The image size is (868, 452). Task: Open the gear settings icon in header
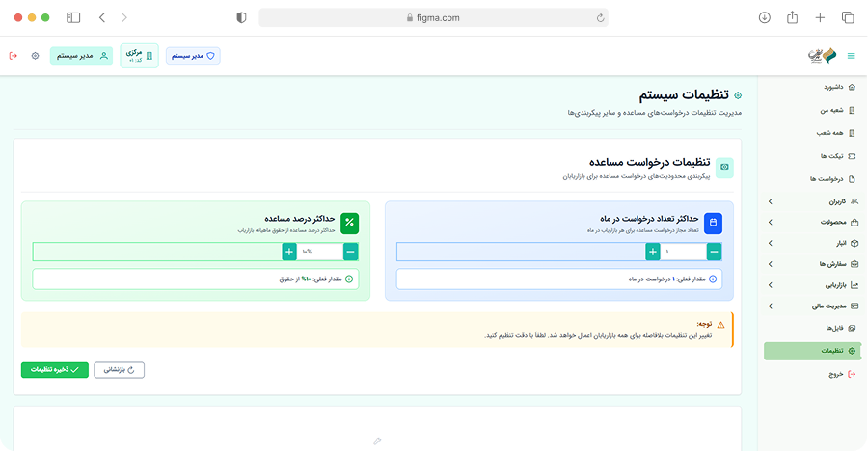[x=36, y=56]
